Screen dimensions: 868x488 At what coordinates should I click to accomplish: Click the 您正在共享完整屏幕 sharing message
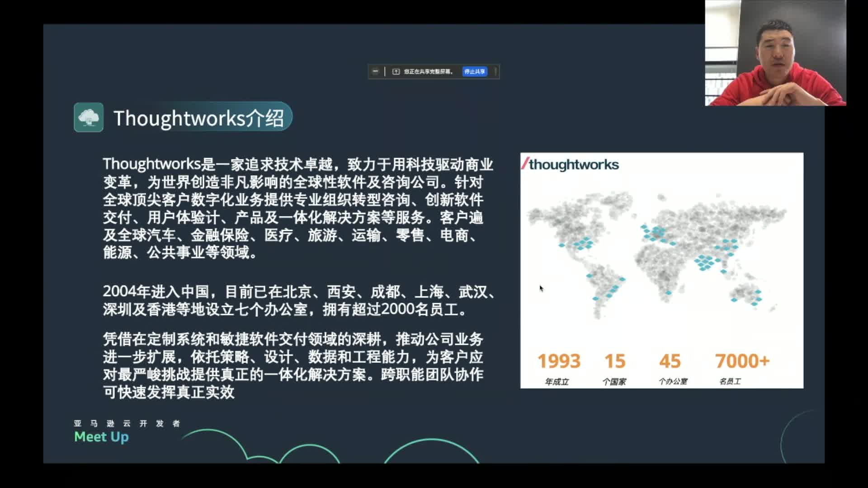click(429, 71)
